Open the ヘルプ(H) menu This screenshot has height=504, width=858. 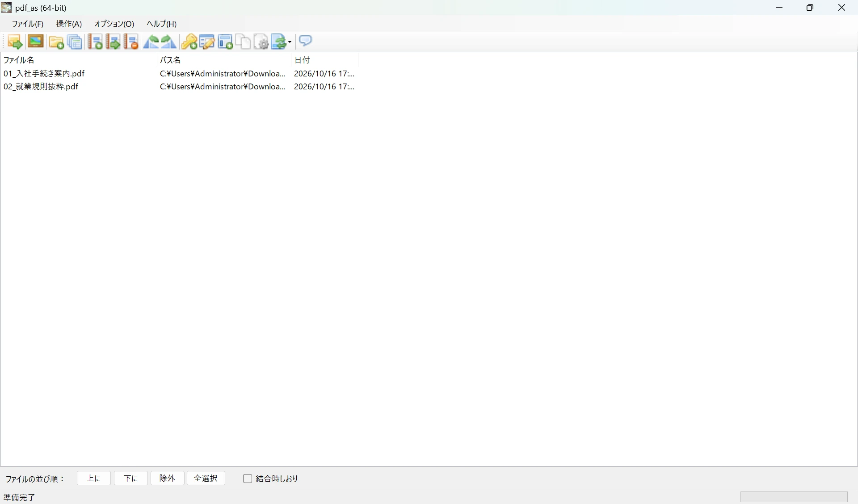point(162,24)
